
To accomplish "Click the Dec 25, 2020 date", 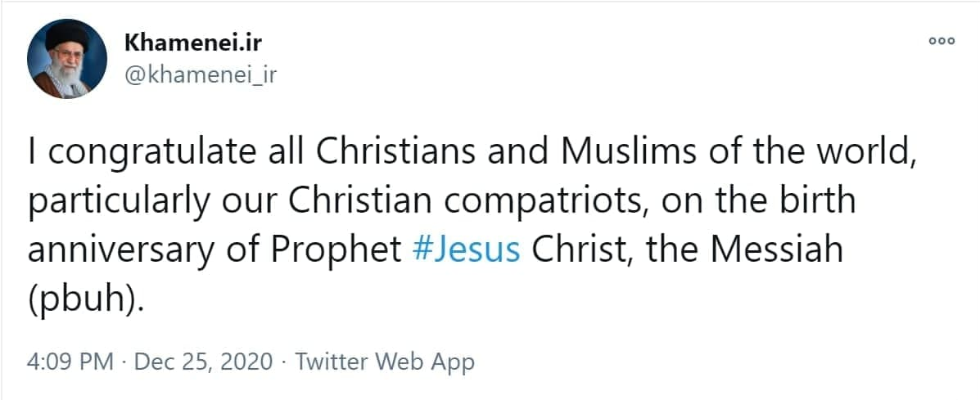I will (201, 362).
